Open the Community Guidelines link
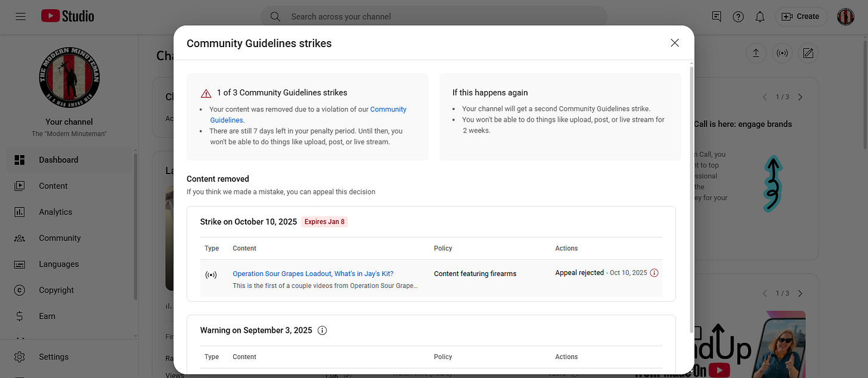This screenshot has height=378, width=868. (308, 114)
